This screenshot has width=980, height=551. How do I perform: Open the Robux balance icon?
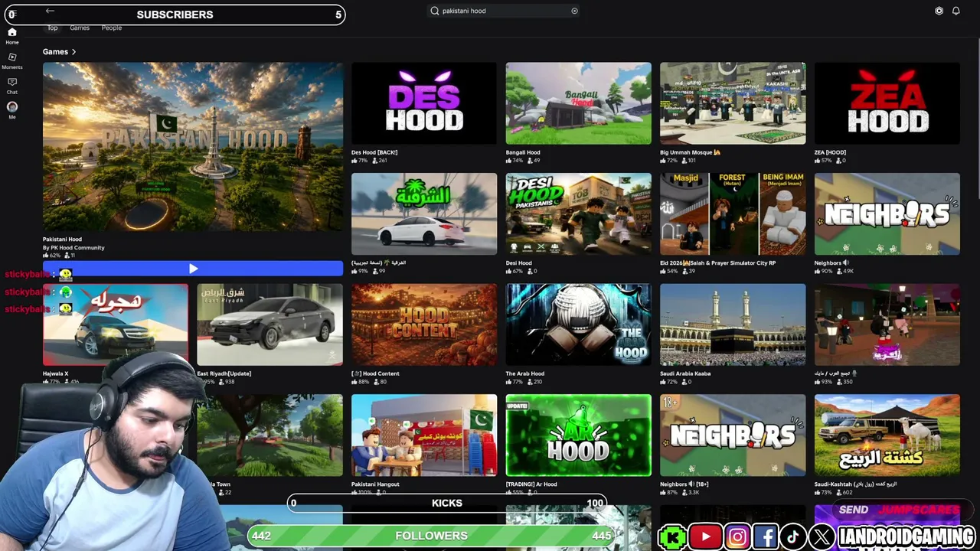tap(939, 11)
